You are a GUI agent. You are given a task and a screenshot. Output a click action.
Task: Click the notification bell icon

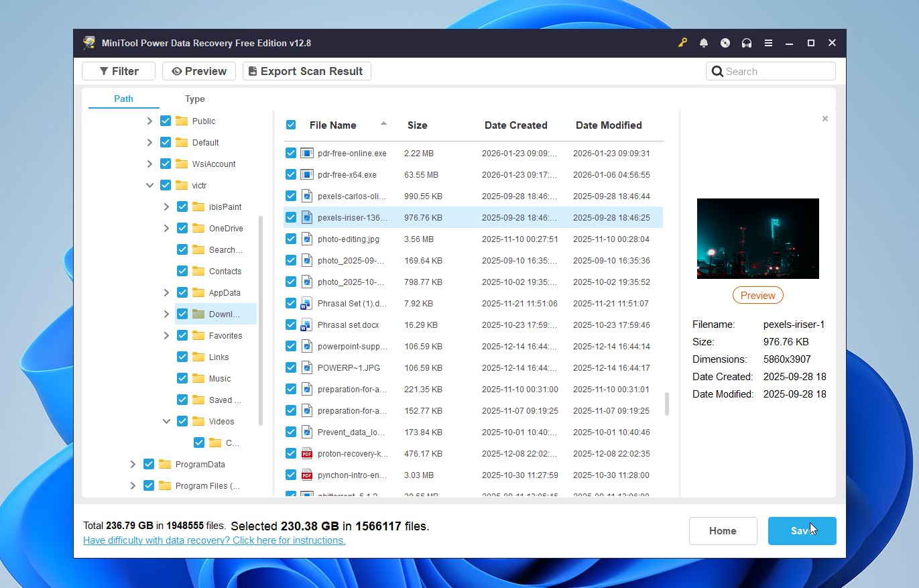pyautogui.click(x=704, y=42)
